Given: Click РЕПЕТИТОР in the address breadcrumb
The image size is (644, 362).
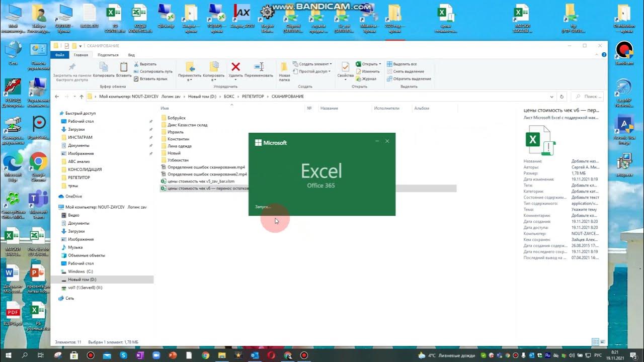Looking at the screenshot, I should click(x=253, y=97).
